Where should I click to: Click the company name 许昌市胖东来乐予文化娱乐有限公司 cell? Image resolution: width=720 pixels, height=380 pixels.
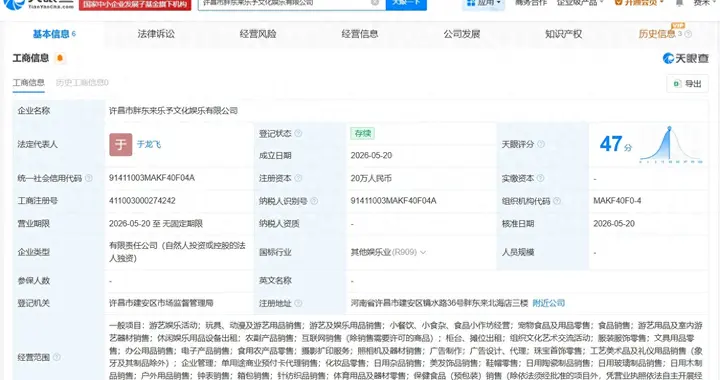[174, 111]
